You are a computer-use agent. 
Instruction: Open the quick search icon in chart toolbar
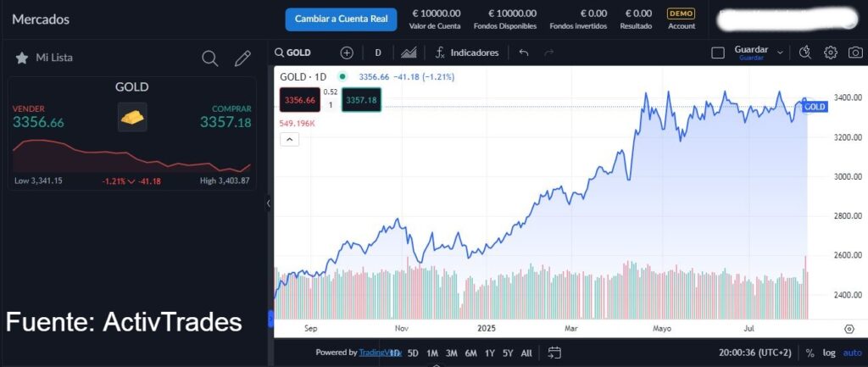[805, 53]
